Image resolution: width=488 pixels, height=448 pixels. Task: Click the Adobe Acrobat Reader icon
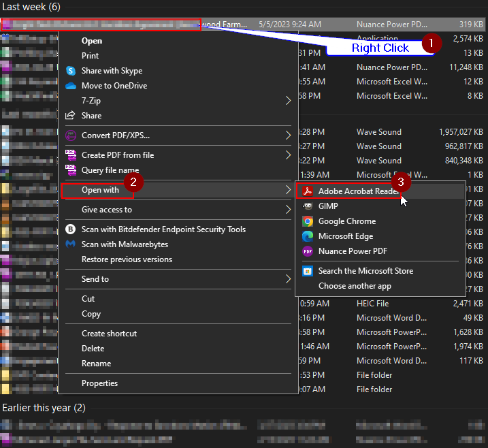(x=308, y=191)
